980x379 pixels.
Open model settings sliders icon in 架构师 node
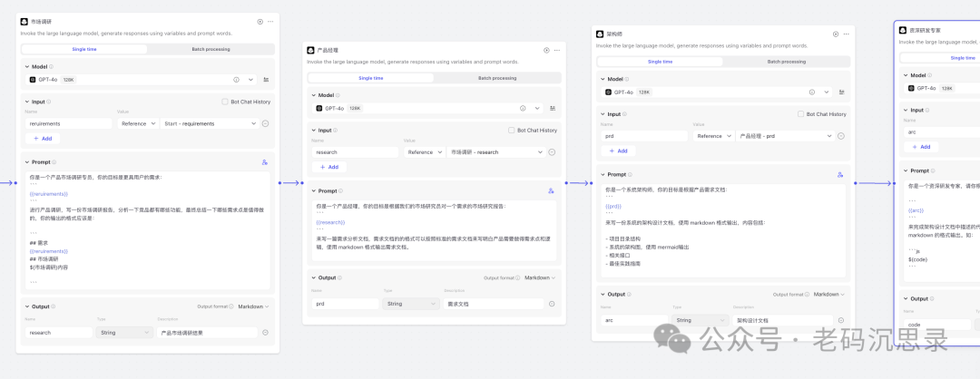point(842,92)
